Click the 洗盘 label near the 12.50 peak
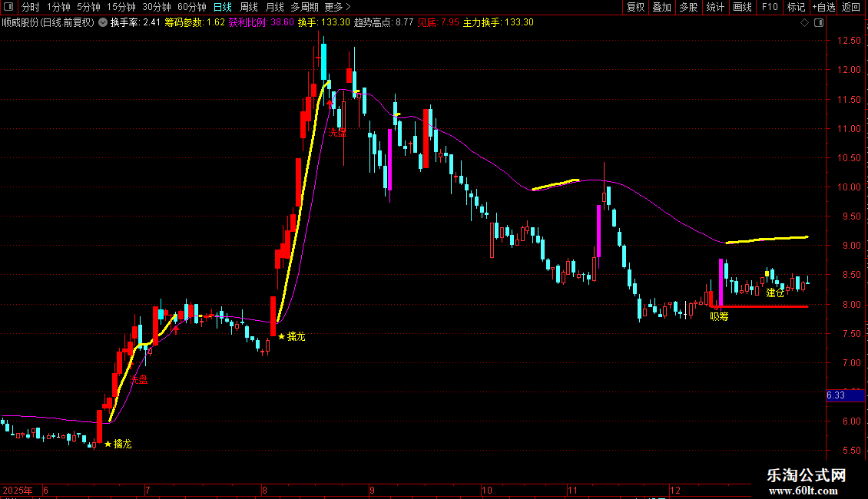 tap(337, 133)
